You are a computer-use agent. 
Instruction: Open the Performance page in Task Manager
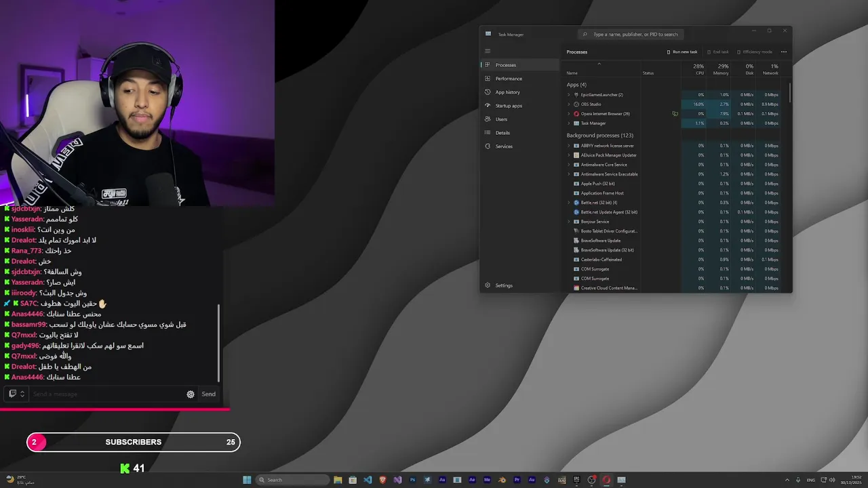[520, 79]
